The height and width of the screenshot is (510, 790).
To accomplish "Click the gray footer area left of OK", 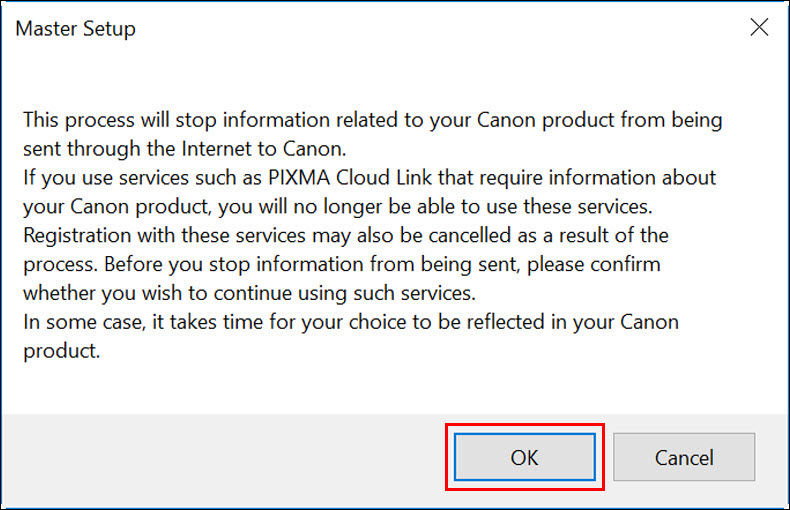I will [x=222, y=459].
